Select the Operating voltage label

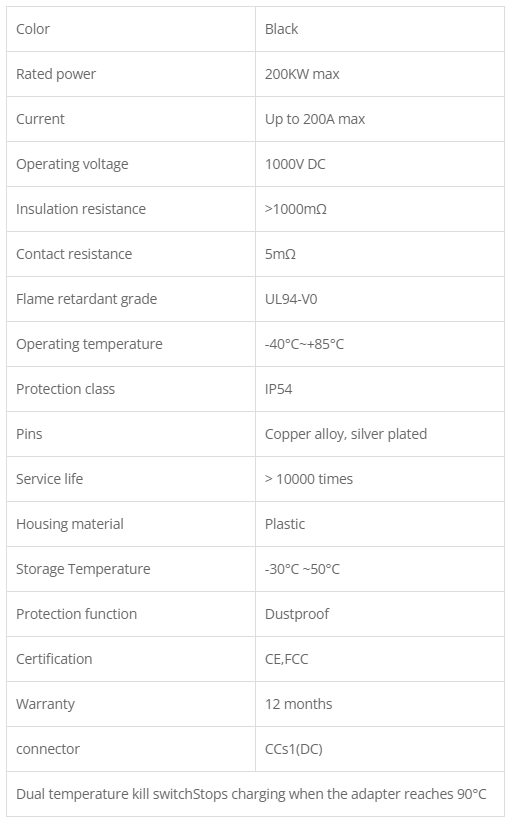point(72,164)
